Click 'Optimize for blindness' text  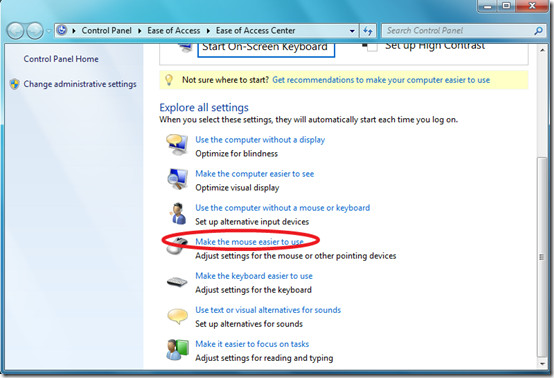click(x=236, y=154)
